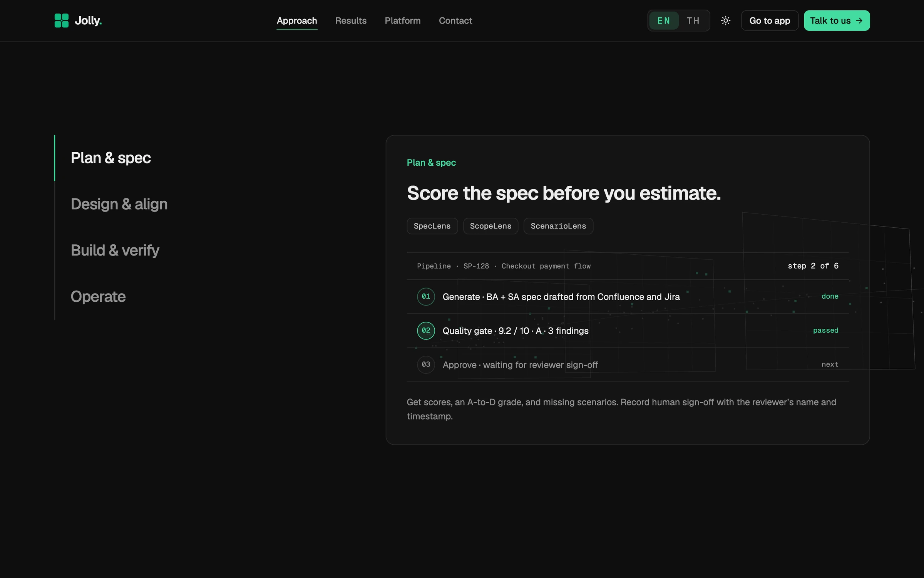
Task: Select the Build & verify tab
Action: tap(115, 250)
